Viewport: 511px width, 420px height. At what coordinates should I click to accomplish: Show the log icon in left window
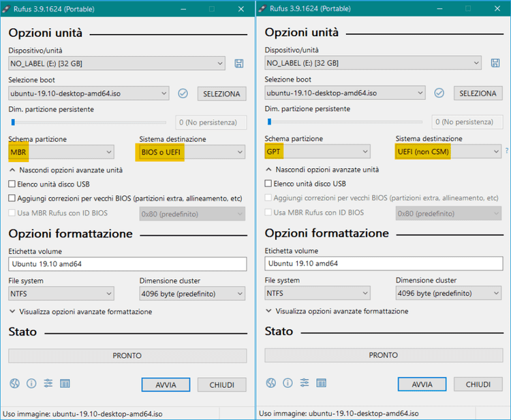point(65,383)
